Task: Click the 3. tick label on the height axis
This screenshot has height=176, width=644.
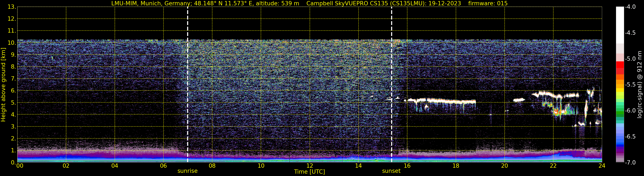Action: coord(13,126)
